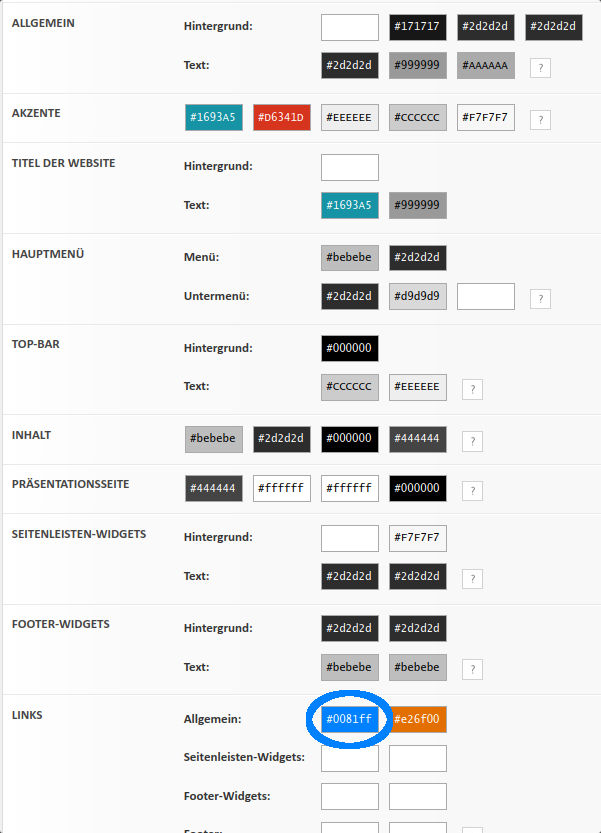Show help for Präsentationsseite colors
601x833 pixels.
pos(472,490)
